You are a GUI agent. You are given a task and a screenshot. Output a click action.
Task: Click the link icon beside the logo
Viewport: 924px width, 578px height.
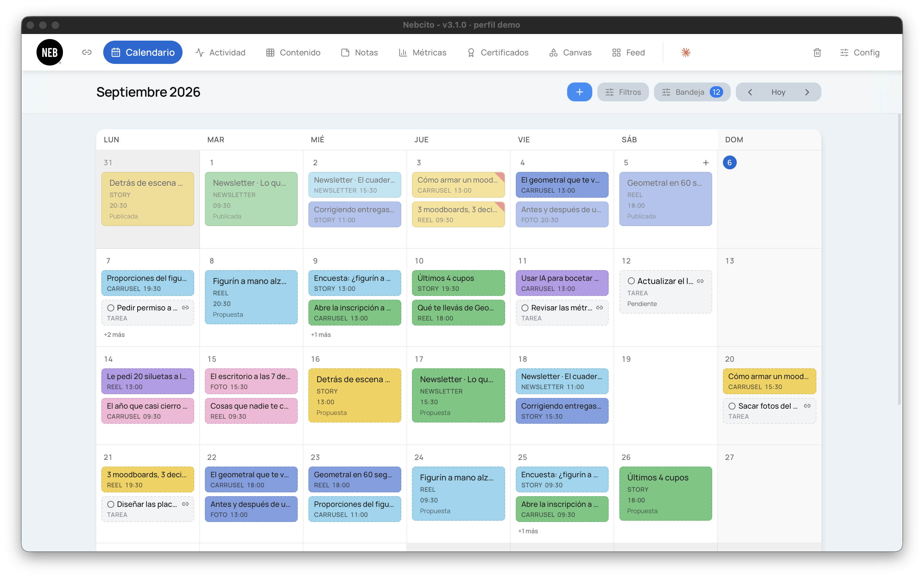[87, 52]
